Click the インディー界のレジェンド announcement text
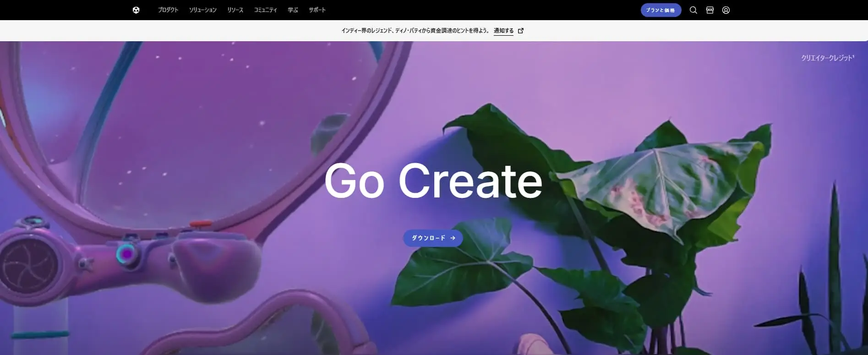This screenshot has width=868, height=355. point(415,31)
